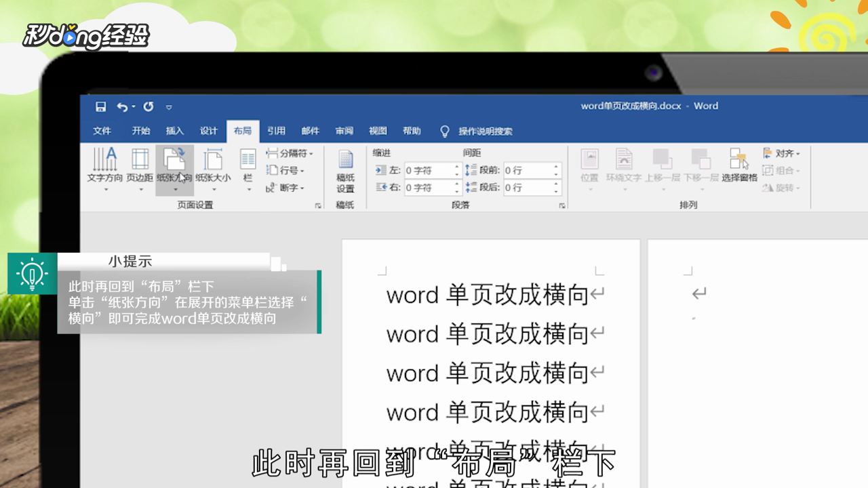Click the 右 indent input field
Image resolution: width=868 pixels, height=488 pixels.
point(433,188)
